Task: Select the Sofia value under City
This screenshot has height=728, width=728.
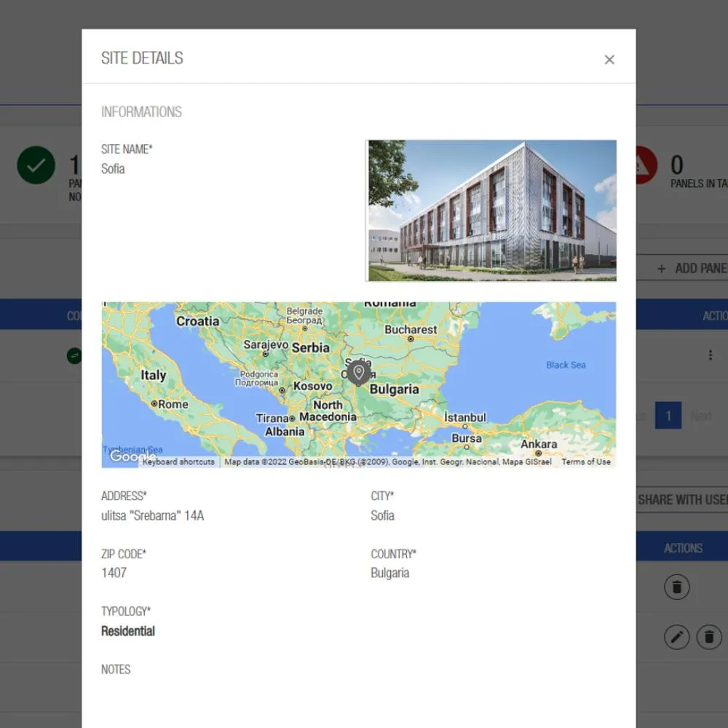Action: pyautogui.click(x=383, y=515)
